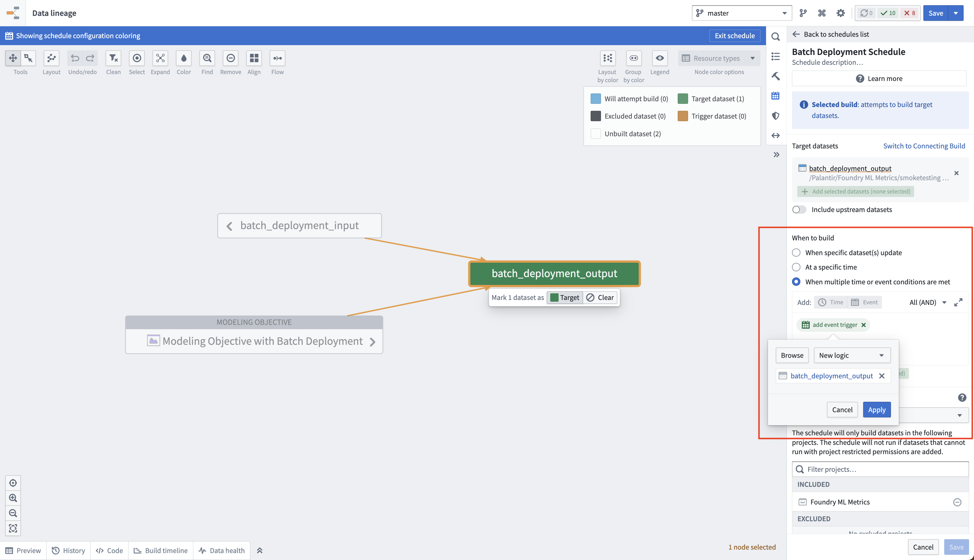Open the Data health tab
This screenshot has width=974, height=560.
222,550
